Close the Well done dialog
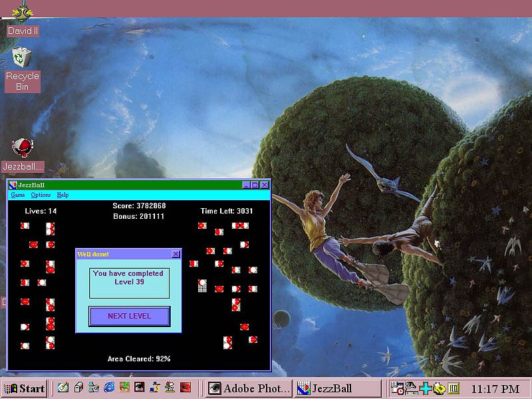The width and height of the screenshot is (532, 399). pos(176,254)
